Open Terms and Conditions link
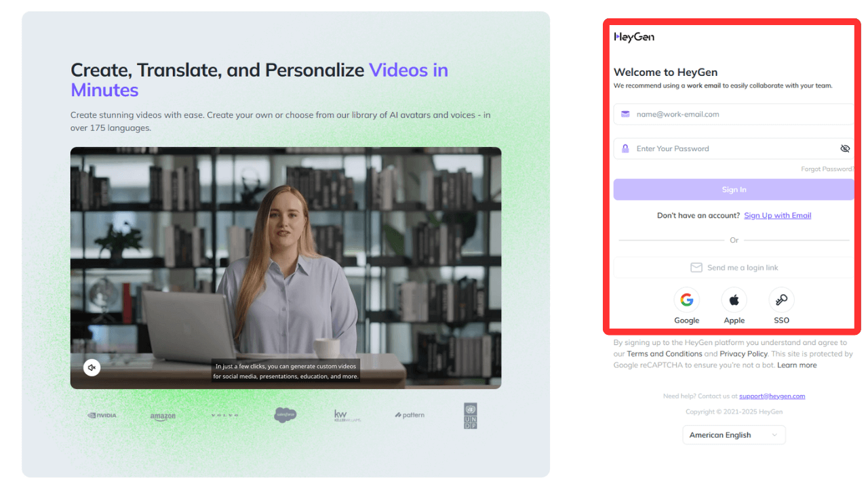 pyautogui.click(x=665, y=354)
